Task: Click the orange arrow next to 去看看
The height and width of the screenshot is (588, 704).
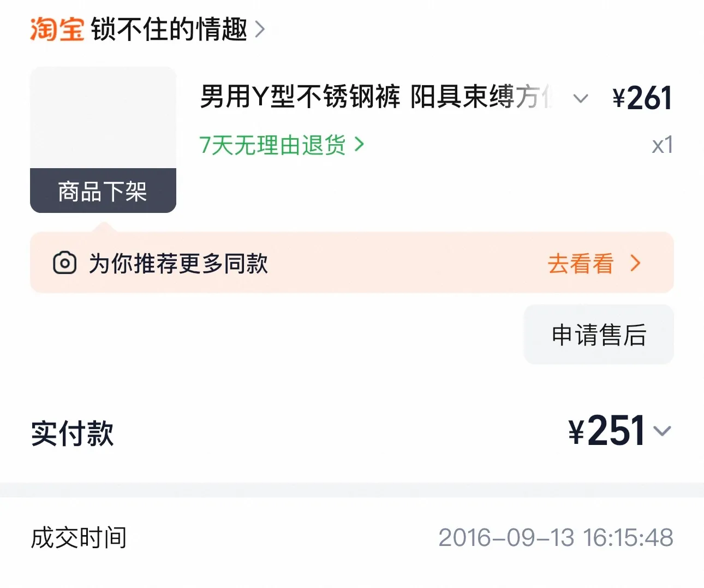Action: (x=635, y=264)
